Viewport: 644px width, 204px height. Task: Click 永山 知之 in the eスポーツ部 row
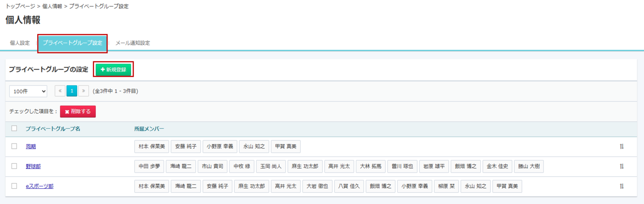[476, 186]
